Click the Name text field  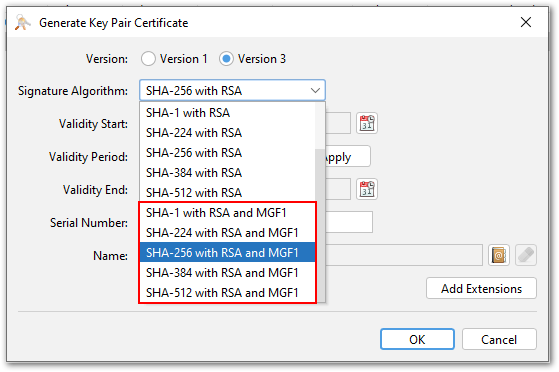click(404, 255)
